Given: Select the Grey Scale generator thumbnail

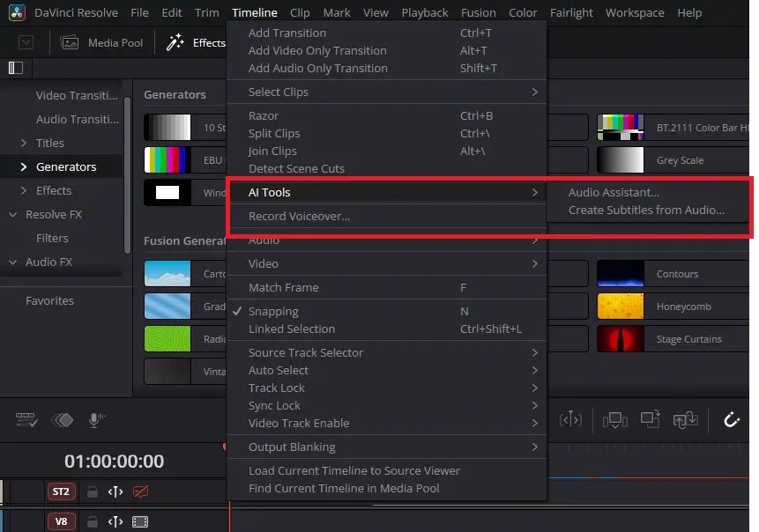Looking at the screenshot, I should coord(620,160).
